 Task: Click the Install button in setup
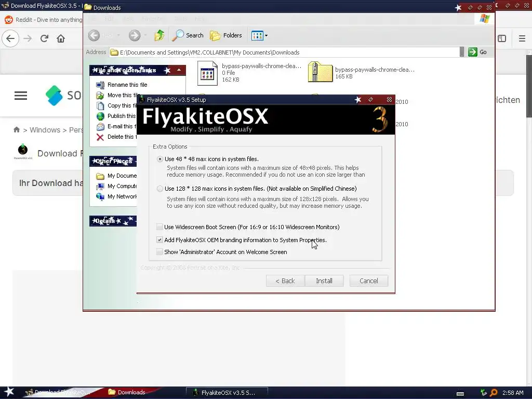324,281
